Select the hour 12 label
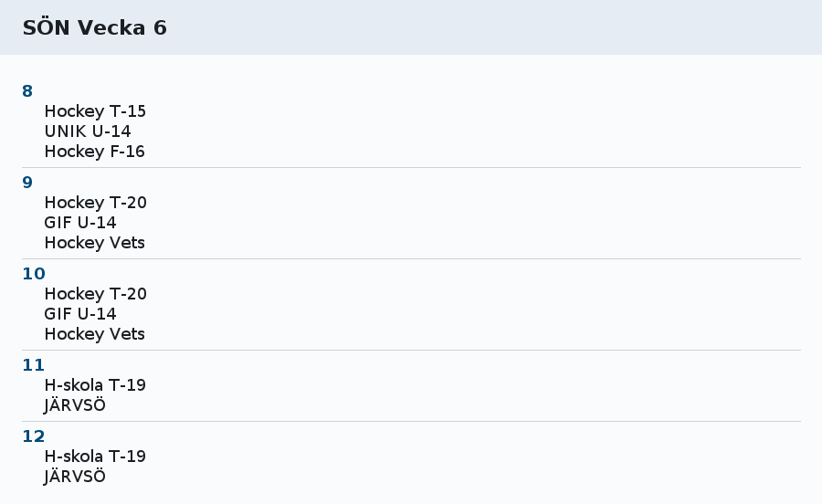 34,436
